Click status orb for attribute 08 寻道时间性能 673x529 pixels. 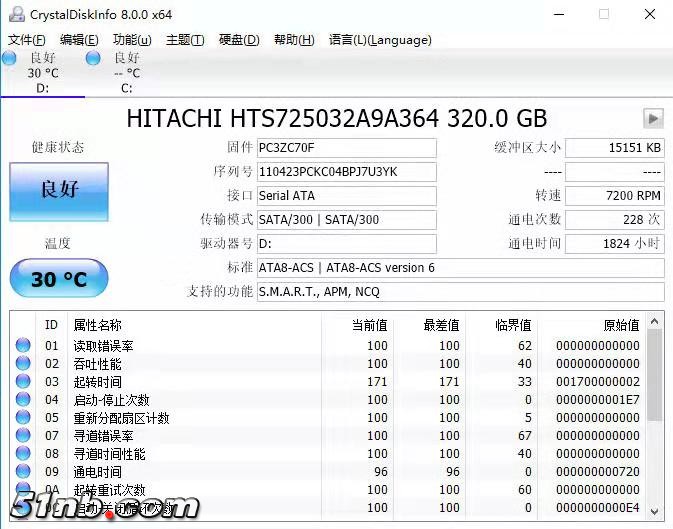[x=23, y=453]
